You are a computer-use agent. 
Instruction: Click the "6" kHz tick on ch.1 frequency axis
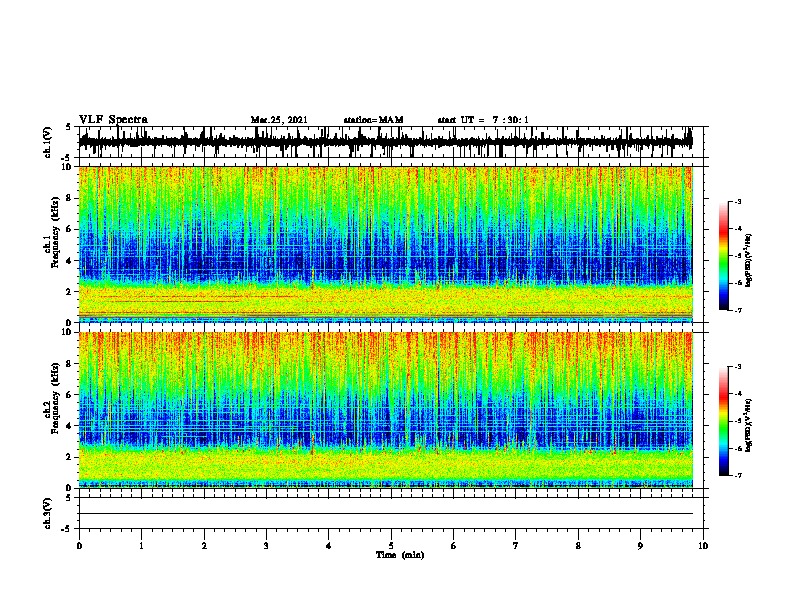pos(69,229)
